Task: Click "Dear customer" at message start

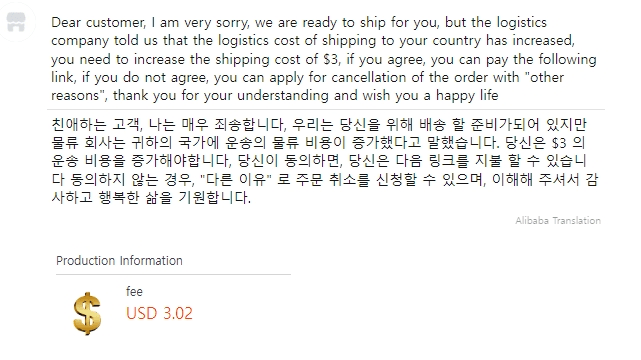Action: coord(98,22)
